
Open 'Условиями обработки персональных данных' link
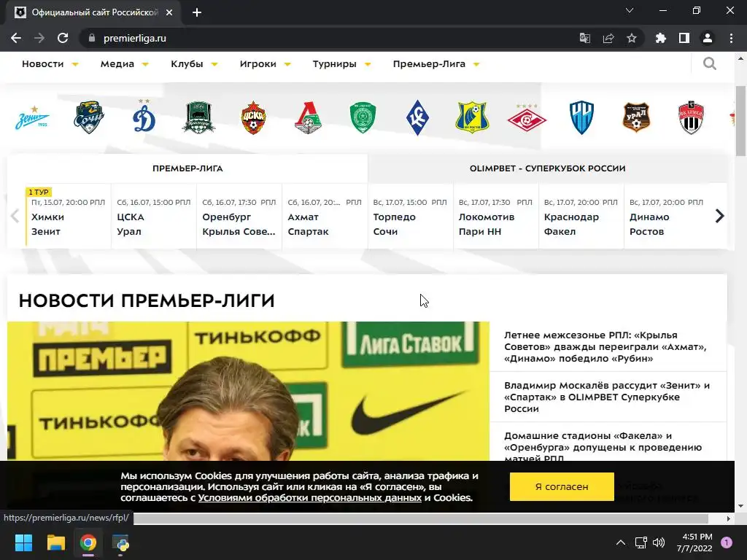310,497
